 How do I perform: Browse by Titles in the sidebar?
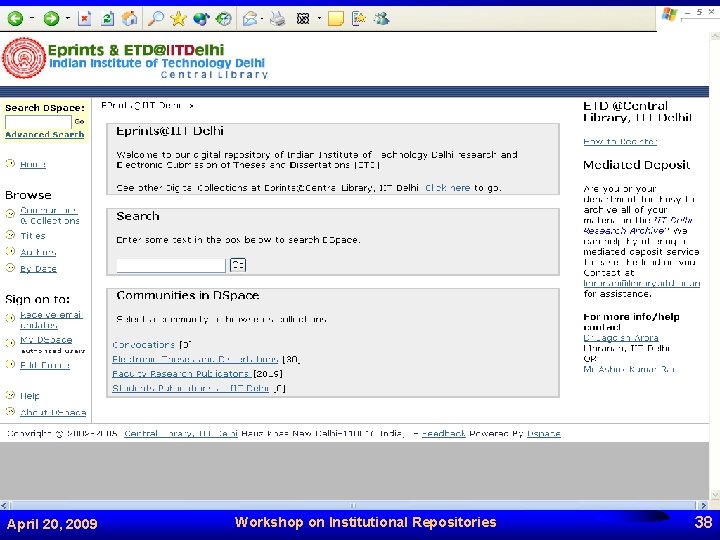pos(33,236)
